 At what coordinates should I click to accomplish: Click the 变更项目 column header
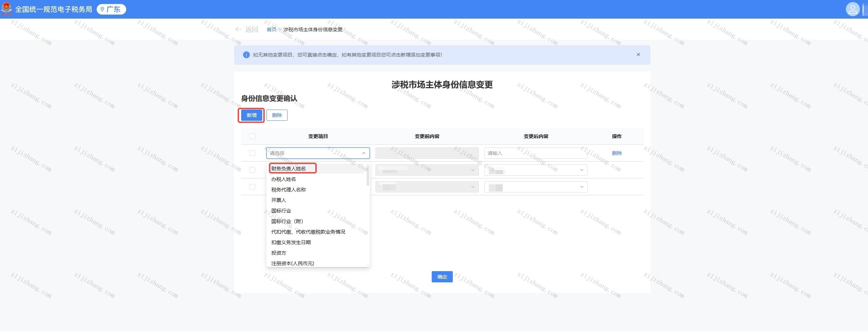(x=318, y=136)
